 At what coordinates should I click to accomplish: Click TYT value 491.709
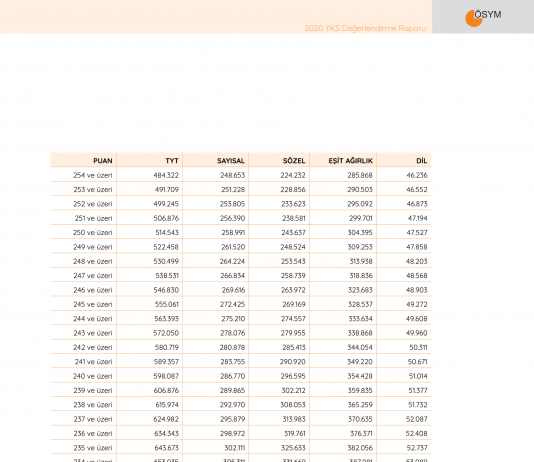(x=167, y=190)
